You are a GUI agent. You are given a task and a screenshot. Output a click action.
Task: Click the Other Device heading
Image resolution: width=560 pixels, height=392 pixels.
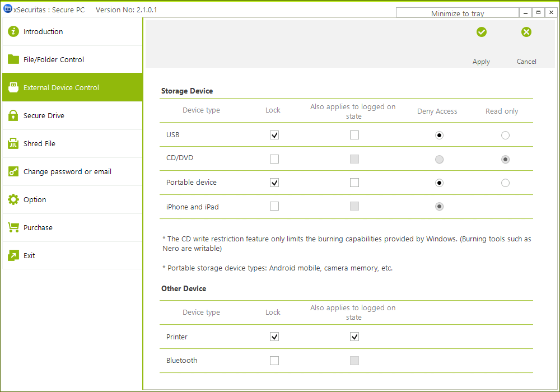pos(184,288)
